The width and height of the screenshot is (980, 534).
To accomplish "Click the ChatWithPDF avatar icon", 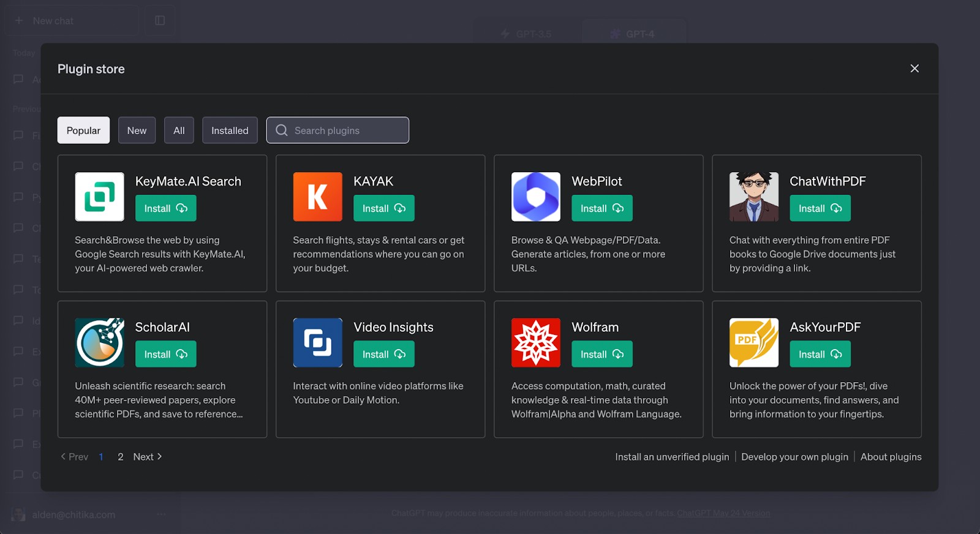I will [x=753, y=197].
